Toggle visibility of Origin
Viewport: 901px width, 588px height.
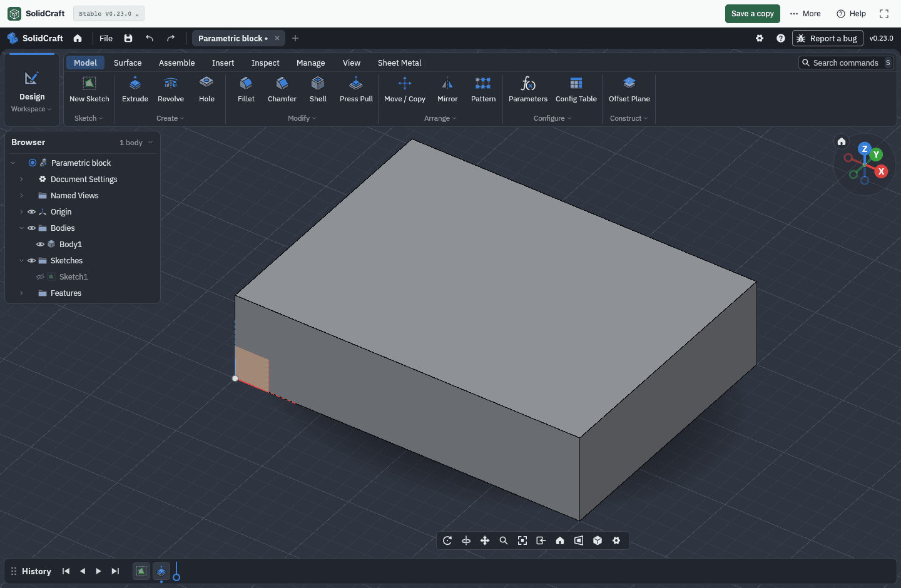31,212
